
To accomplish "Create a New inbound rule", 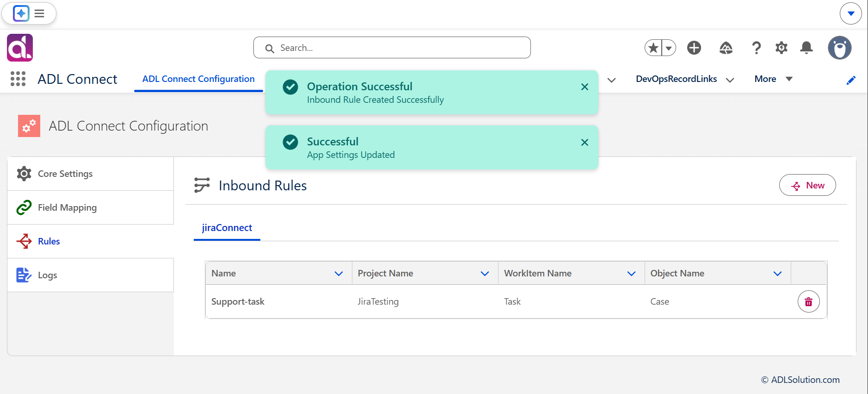I will (x=807, y=185).
